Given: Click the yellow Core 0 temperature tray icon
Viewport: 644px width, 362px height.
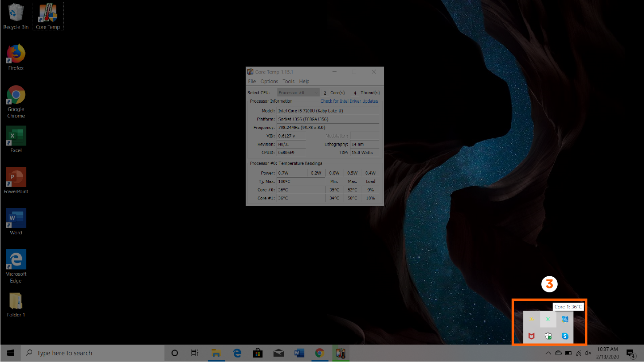Looking at the screenshot, I should 531,319.
